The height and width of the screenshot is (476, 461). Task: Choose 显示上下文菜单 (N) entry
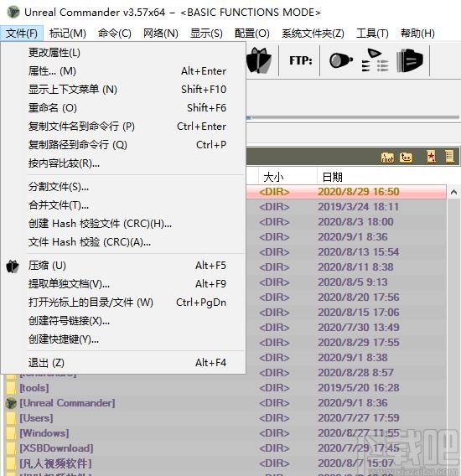pyautogui.click(x=123, y=89)
